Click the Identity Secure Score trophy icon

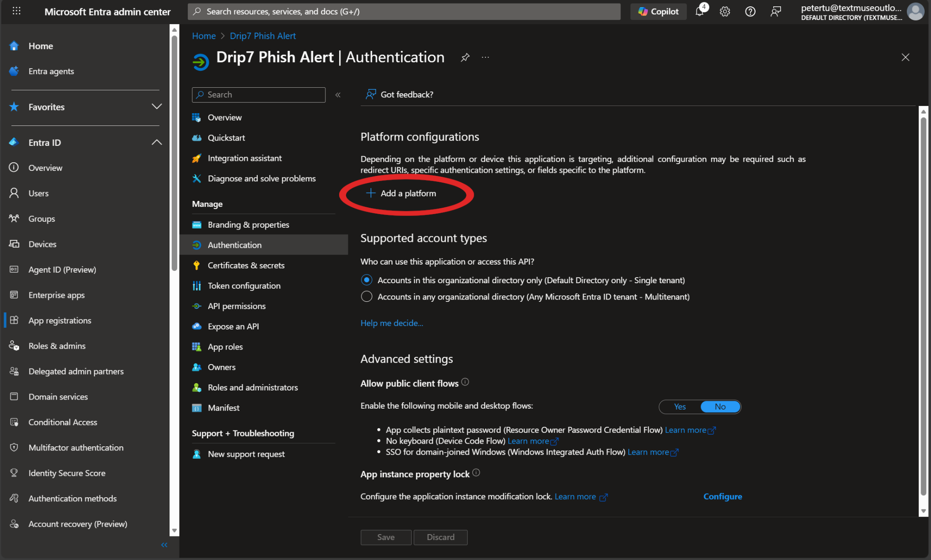pyautogui.click(x=14, y=473)
